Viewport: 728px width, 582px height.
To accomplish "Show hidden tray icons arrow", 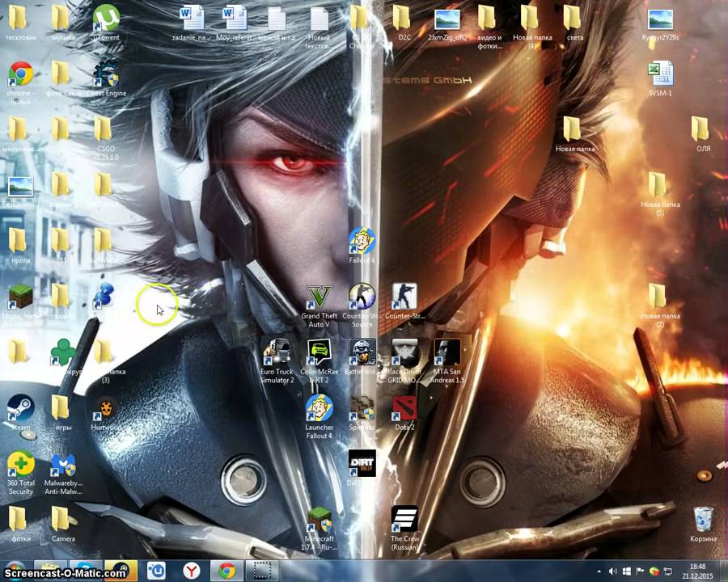I will (599, 571).
